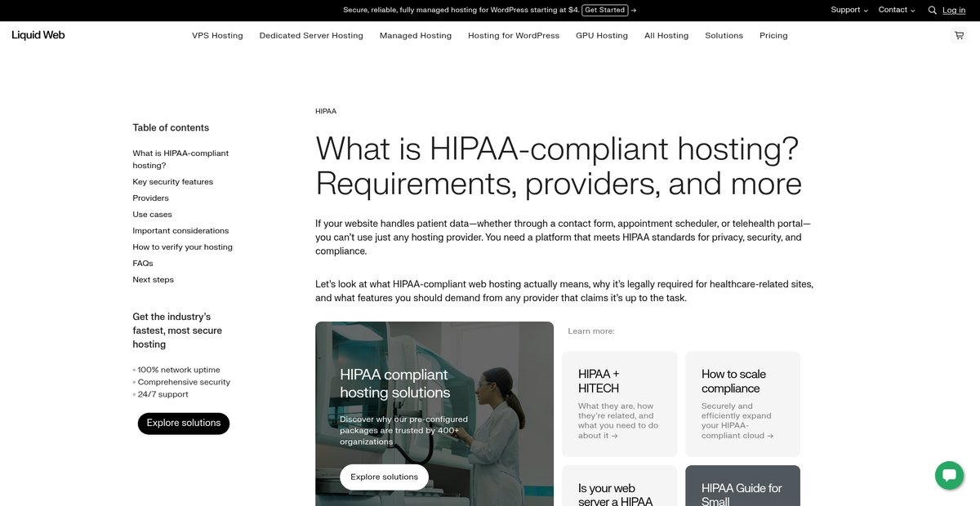Open the Solutions menu
Image resolution: width=980 pixels, height=506 pixels.
pyautogui.click(x=724, y=36)
